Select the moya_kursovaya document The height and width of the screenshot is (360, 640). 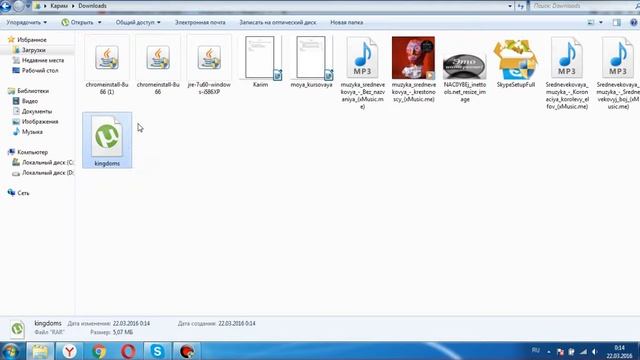click(x=311, y=62)
